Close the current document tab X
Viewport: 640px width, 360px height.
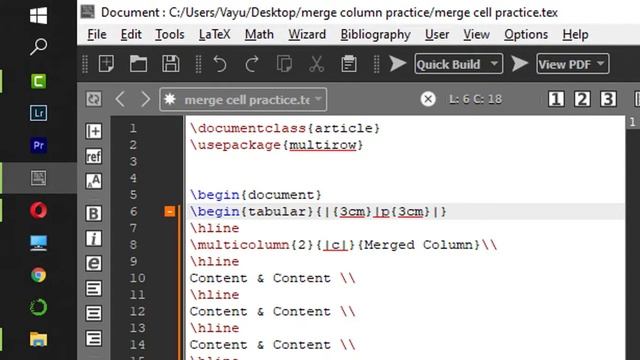428,99
